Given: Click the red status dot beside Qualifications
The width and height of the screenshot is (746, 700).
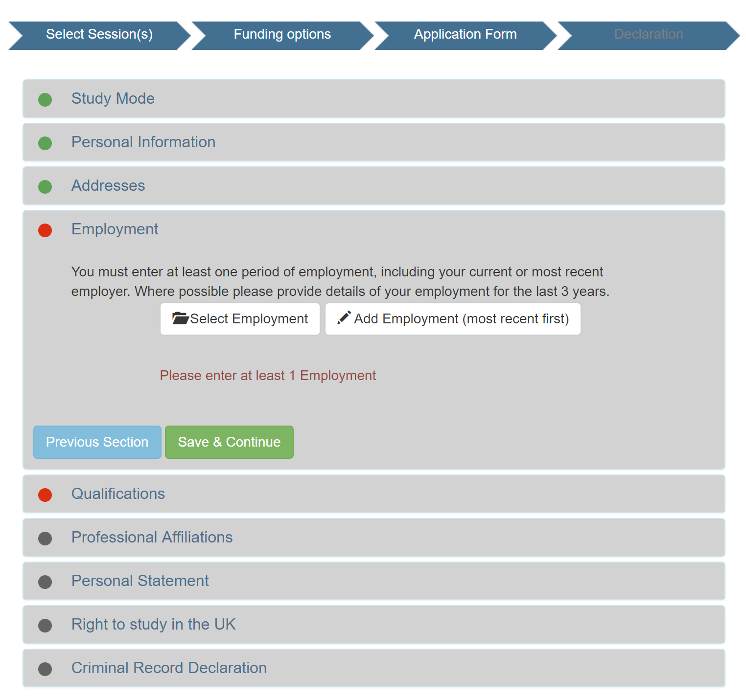Looking at the screenshot, I should tap(45, 495).
